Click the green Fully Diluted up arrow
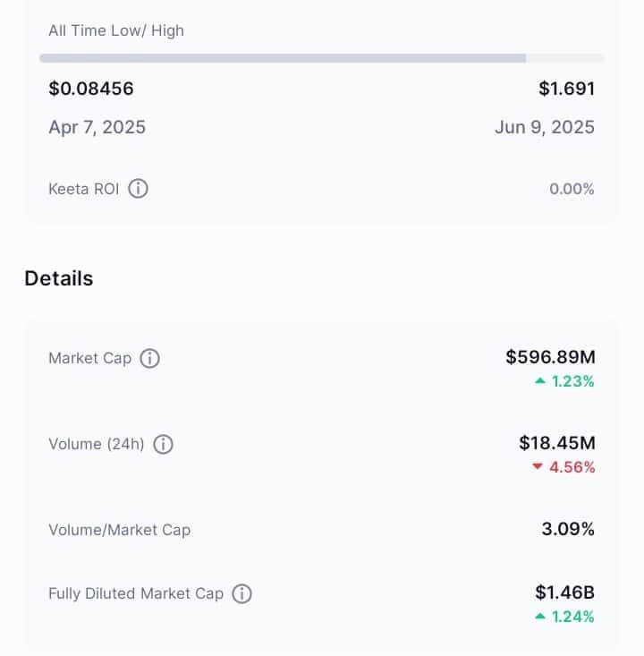644x656 pixels. (x=540, y=617)
